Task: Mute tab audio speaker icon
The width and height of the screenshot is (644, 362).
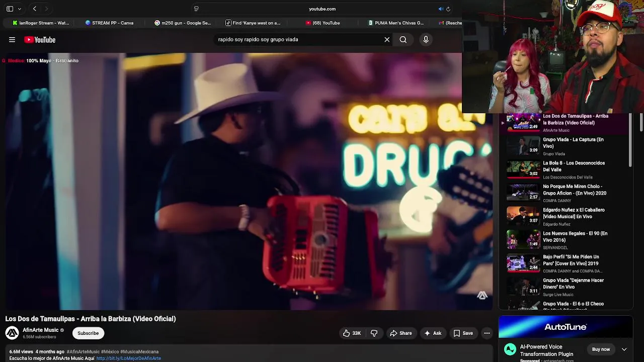Action: pyautogui.click(x=441, y=9)
